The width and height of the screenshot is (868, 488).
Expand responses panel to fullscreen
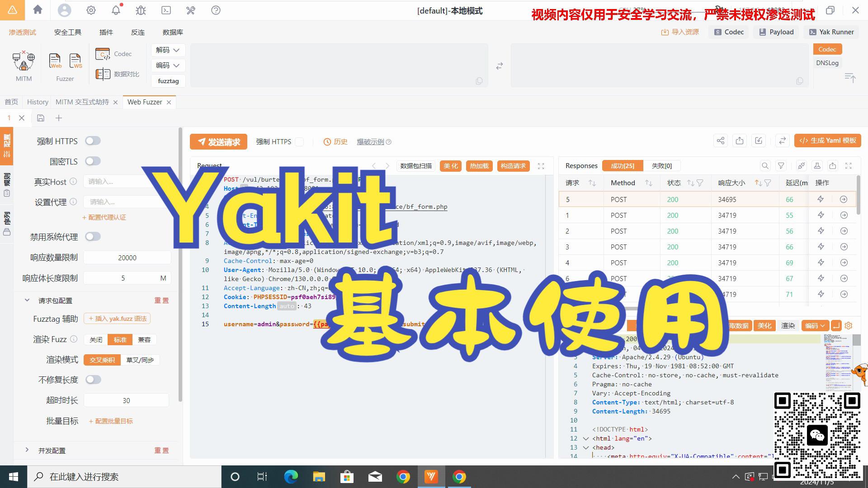click(849, 166)
